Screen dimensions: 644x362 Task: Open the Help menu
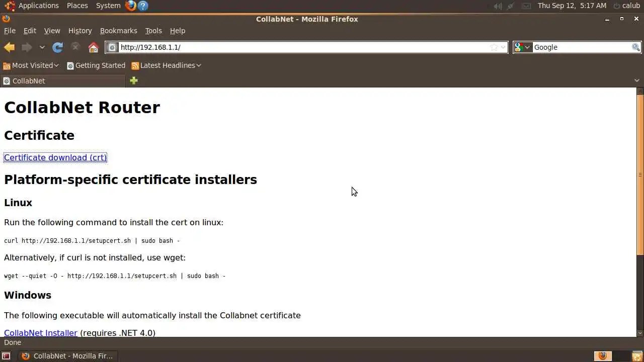(x=177, y=31)
